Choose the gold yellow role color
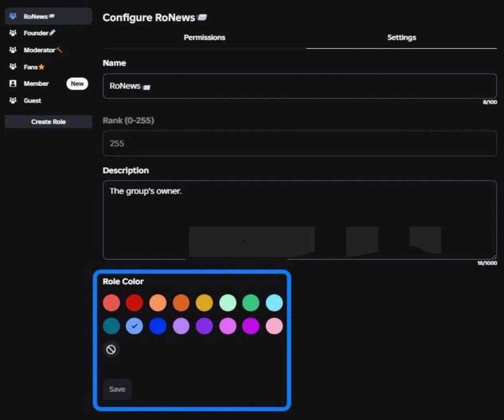 point(204,303)
